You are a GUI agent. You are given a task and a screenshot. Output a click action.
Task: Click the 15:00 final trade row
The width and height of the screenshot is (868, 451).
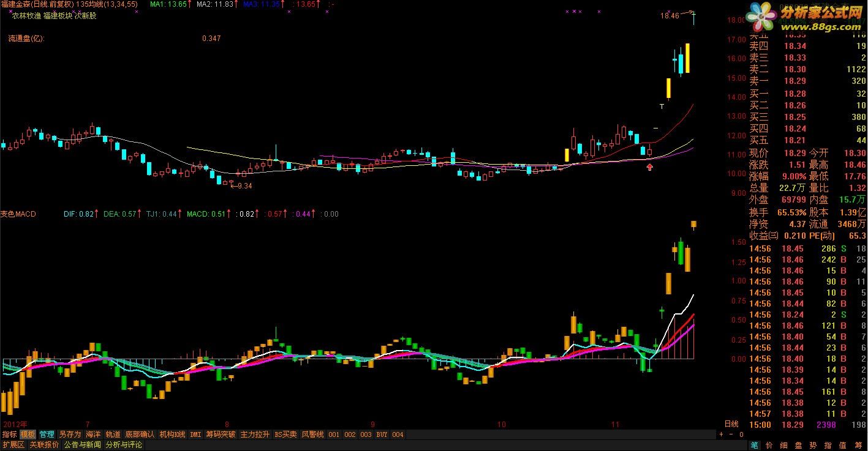(808, 425)
